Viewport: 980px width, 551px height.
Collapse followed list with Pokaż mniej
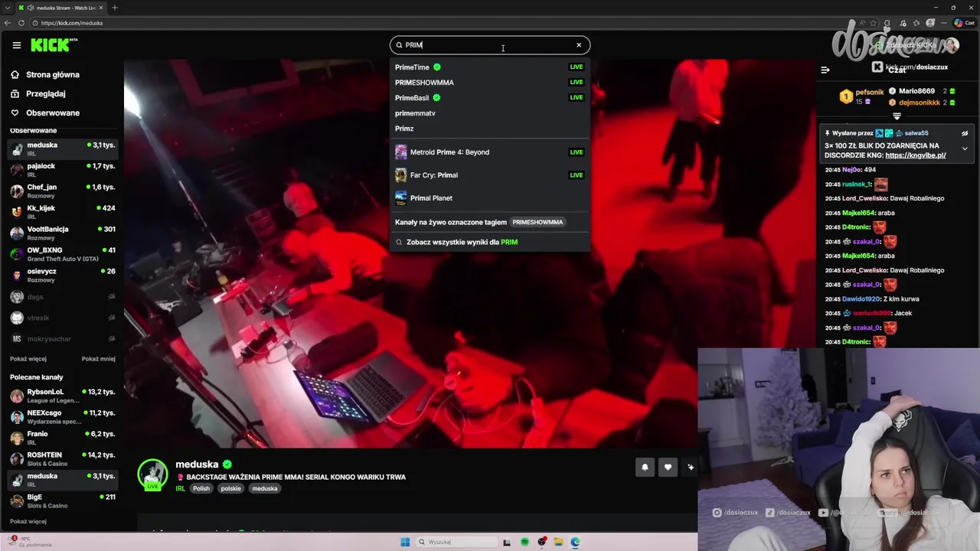pyautogui.click(x=99, y=359)
